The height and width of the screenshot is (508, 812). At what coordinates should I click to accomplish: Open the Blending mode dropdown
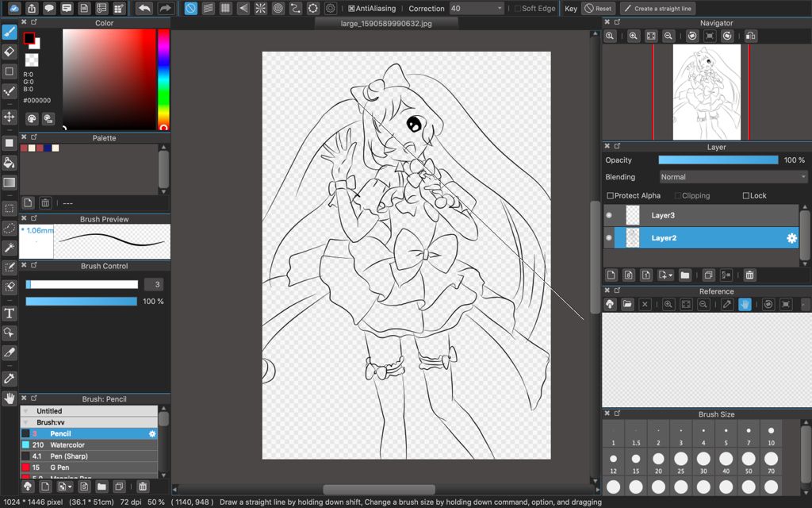point(733,177)
